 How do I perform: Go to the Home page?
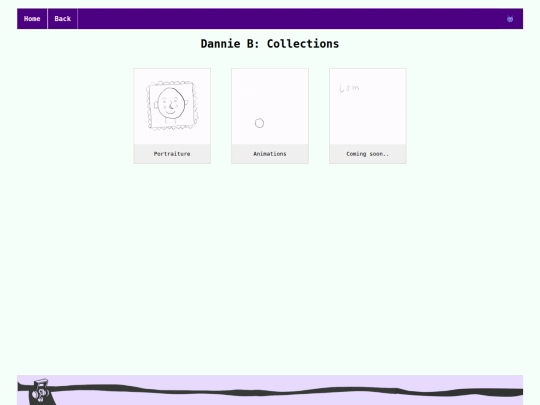(x=32, y=19)
